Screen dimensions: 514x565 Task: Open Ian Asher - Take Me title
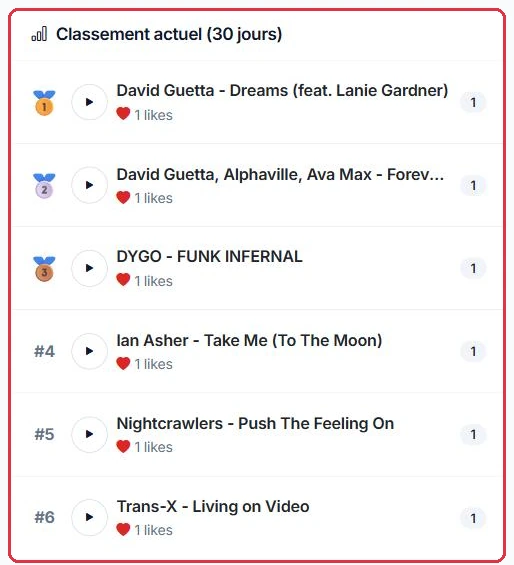coord(249,341)
